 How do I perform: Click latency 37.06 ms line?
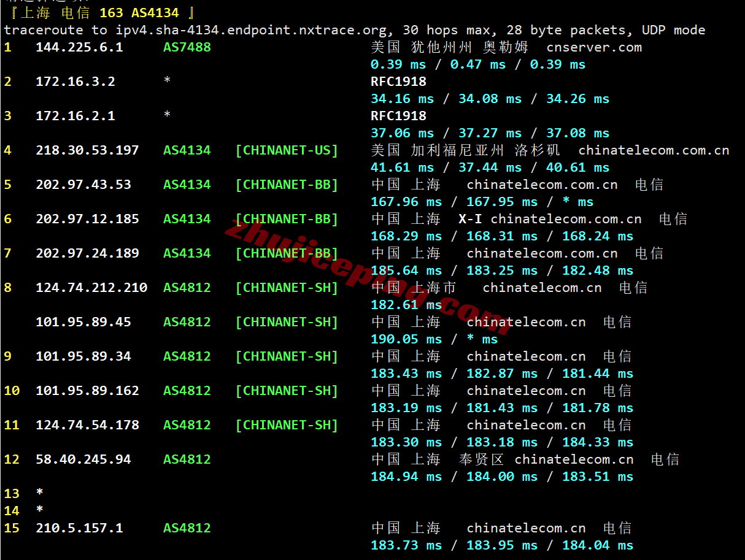point(490,133)
